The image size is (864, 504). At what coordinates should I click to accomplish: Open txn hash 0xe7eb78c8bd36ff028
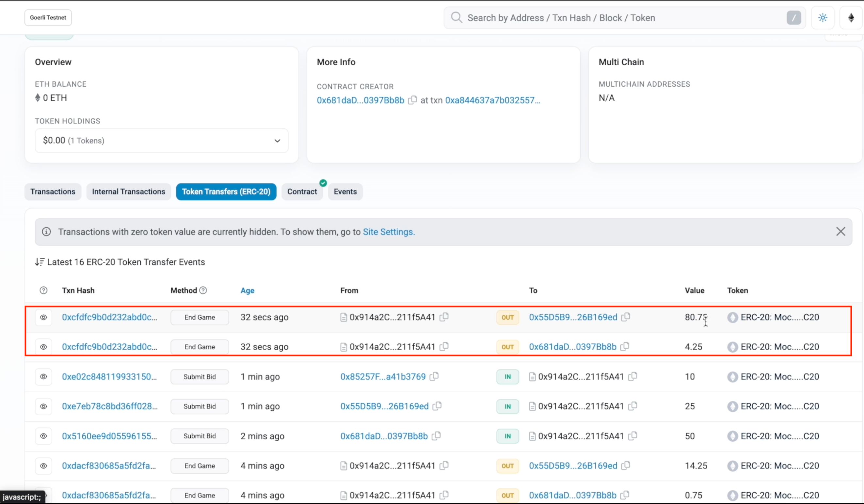pyautogui.click(x=110, y=406)
